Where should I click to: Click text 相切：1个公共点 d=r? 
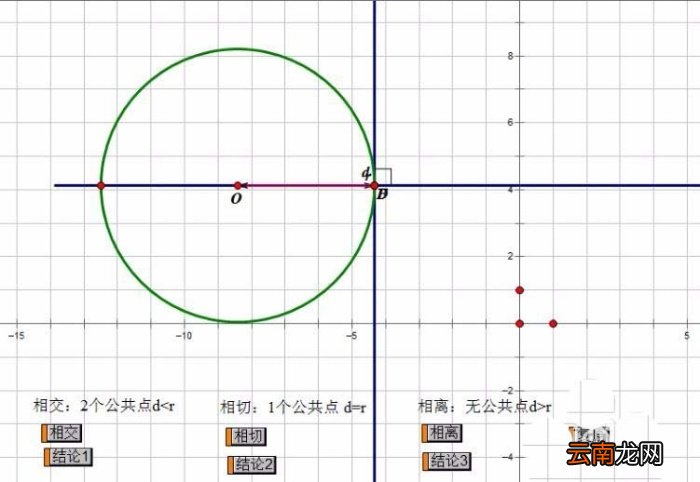(293, 407)
